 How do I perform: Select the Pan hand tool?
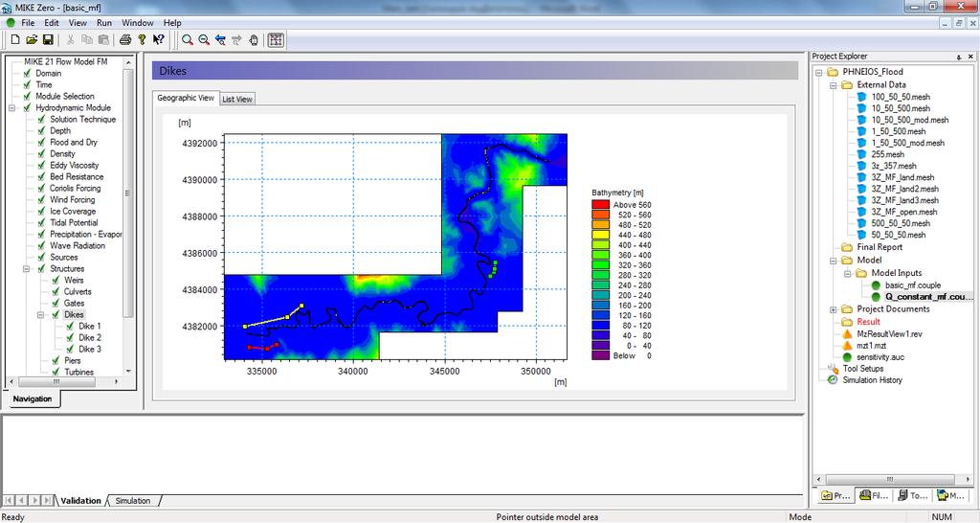[253, 39]
